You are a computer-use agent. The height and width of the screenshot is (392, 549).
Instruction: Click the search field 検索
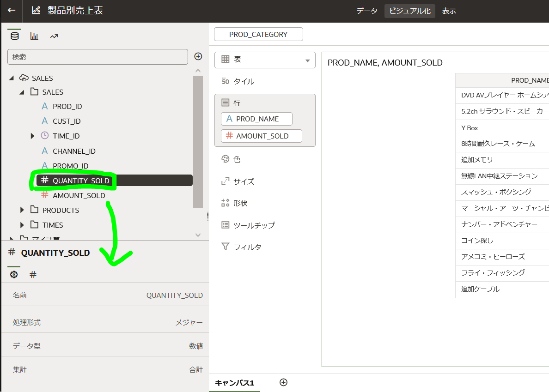point(98,57)
